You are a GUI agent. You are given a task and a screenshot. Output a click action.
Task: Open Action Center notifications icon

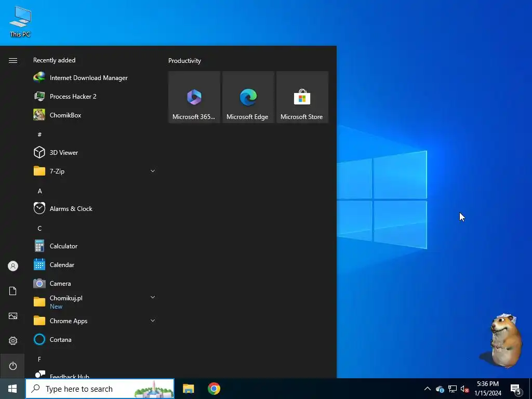[516, 389]
